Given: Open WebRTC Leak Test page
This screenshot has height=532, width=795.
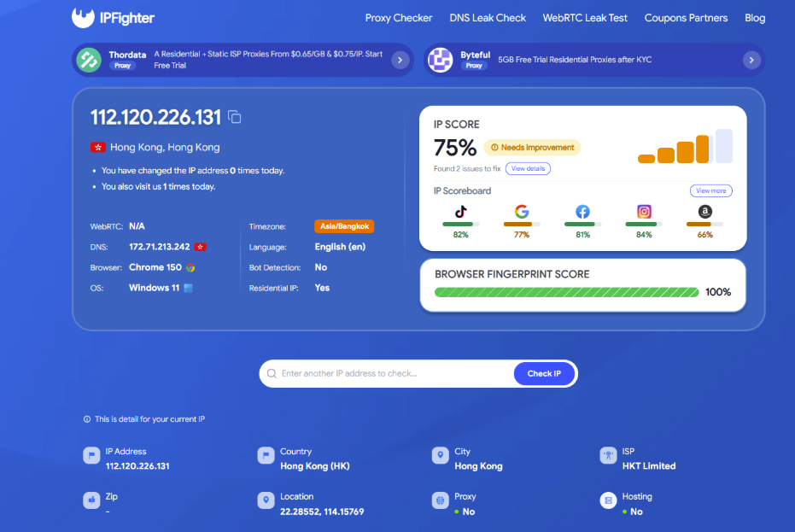Looking at the screenshot, I should 585,18.
